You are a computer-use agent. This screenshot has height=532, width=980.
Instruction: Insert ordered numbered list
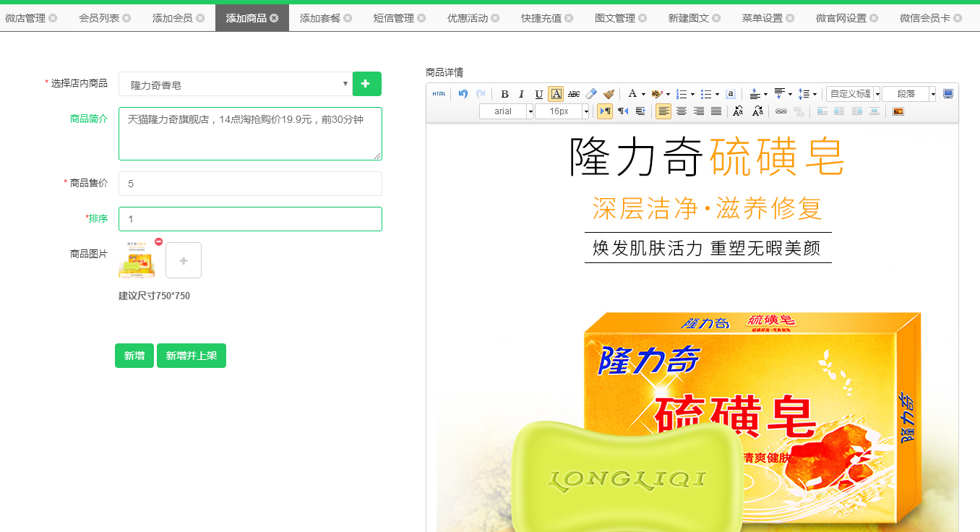(682, 94)
